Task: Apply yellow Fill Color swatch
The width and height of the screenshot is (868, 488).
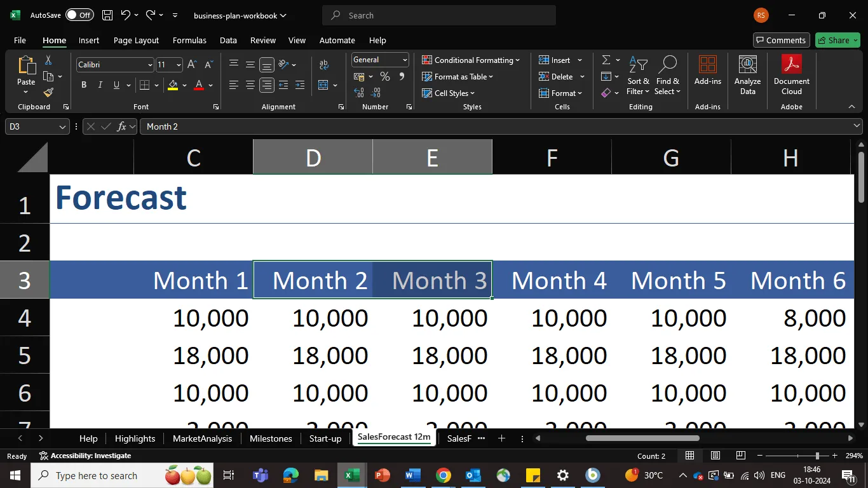Action: click(x=173, y=85)
